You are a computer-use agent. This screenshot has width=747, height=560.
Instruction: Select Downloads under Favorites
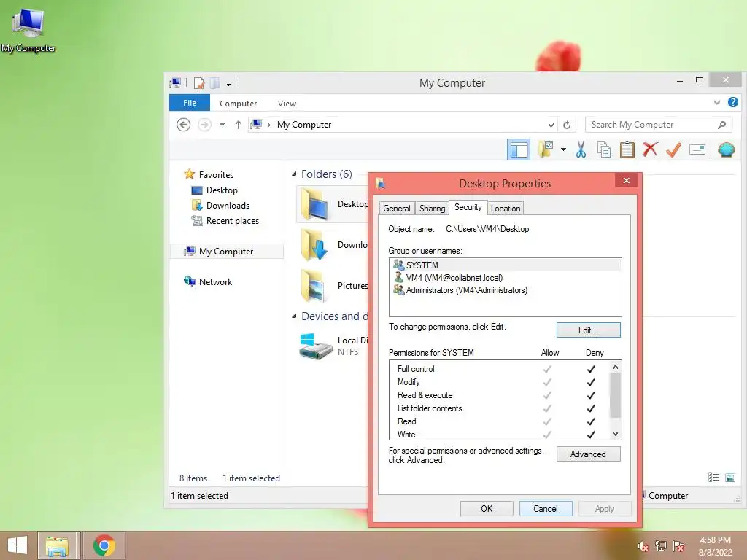(228, 205)
